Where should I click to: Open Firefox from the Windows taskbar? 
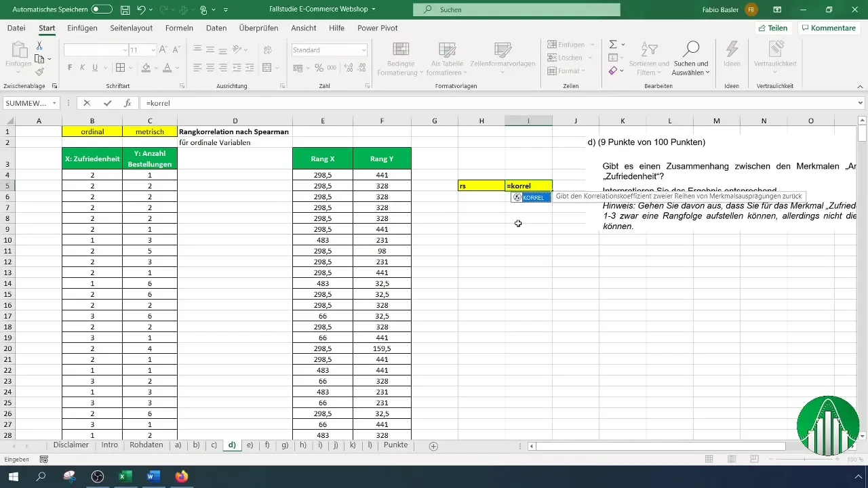(181, 476)
